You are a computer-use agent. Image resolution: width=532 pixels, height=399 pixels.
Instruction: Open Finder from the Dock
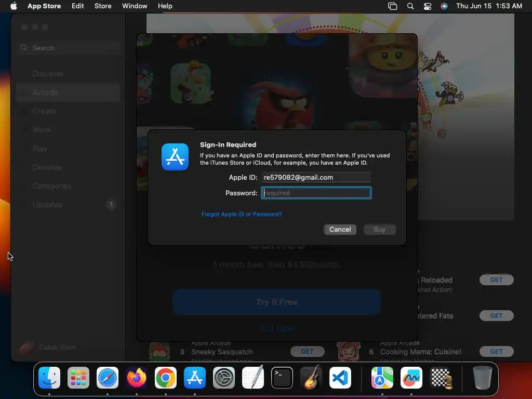point(49,378)
